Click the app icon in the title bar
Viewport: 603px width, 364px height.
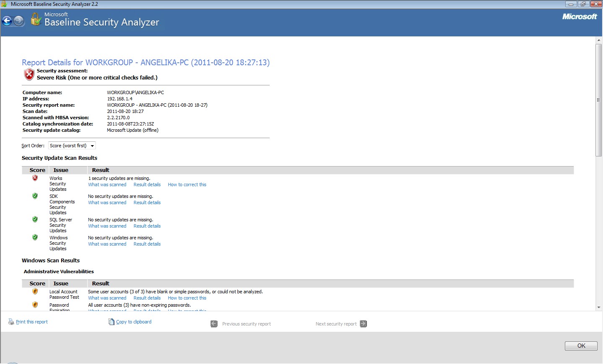[x=4, y=4]
